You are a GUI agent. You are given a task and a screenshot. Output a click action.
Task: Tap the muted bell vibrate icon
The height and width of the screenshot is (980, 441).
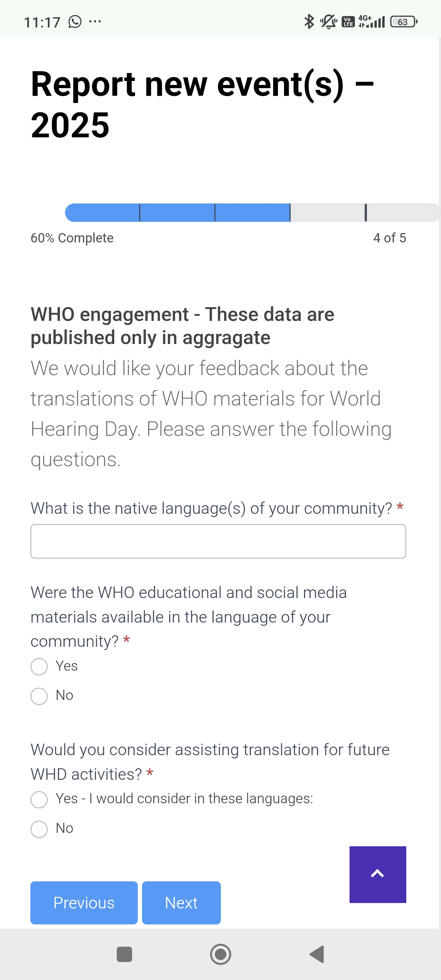tap(328, 22)
